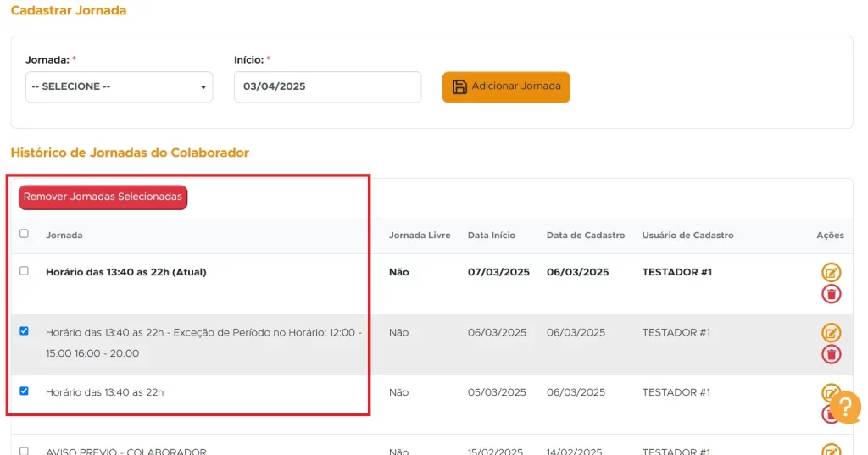Uncheck the 05/03/2025 Horário das 13:40 row
The height and width of the screenshot is (455, 868).
(x=24, y=391)
